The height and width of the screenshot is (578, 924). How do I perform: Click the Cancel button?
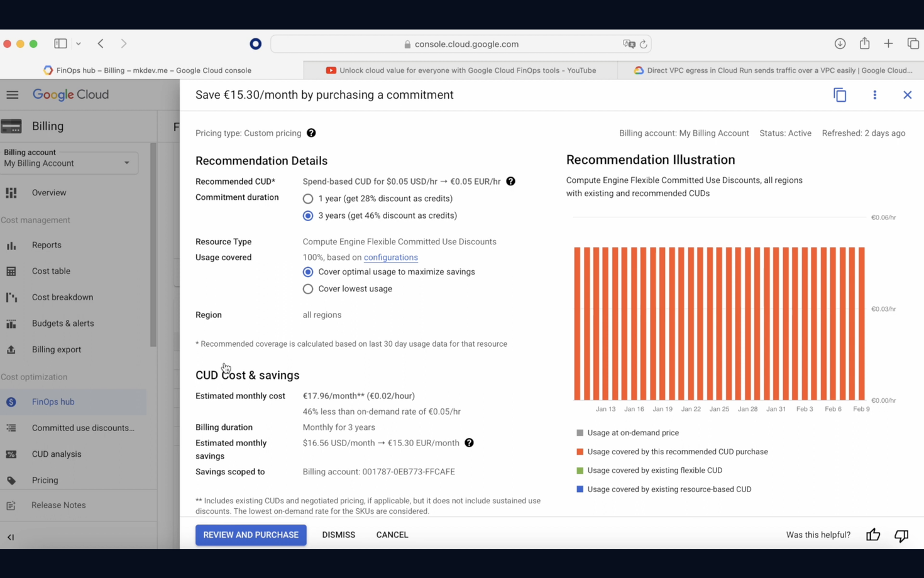[x=392, y=535]
